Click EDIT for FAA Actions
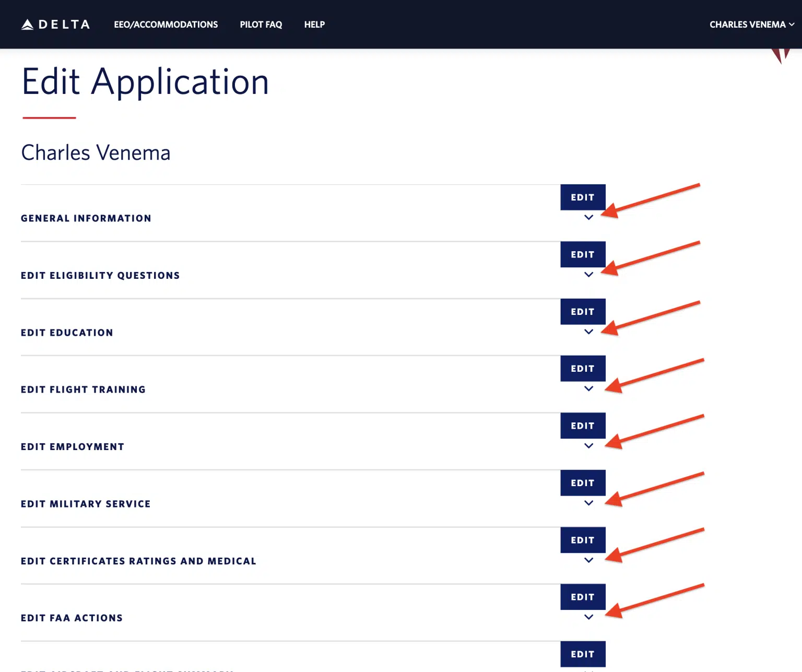802x672 pixels. click(x=583, y=597)
